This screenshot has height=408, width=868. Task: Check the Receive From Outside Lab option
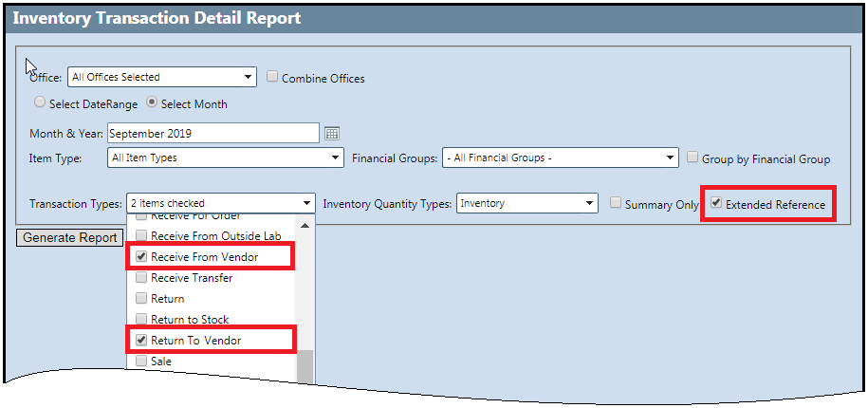(141, 236)
